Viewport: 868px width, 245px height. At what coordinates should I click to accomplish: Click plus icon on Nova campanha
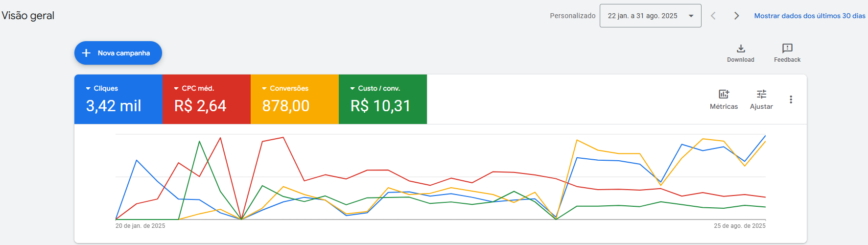pos(86,53)
